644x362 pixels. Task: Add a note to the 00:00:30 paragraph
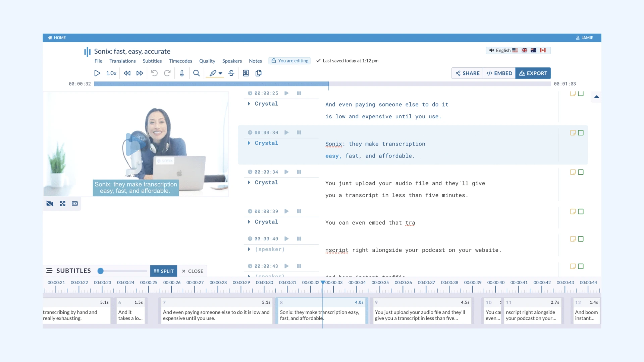click(x=573, y=133)
